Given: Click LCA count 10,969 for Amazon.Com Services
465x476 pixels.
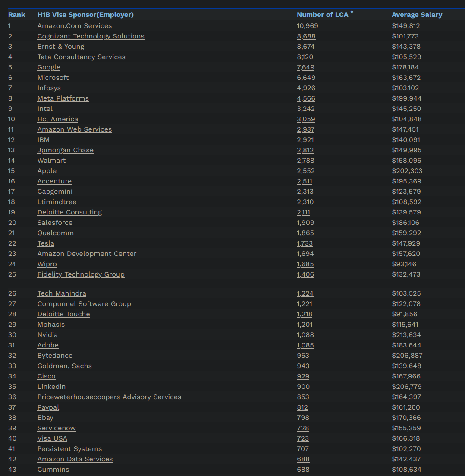Looking at the screenshot, I should [x=308, y=26].
